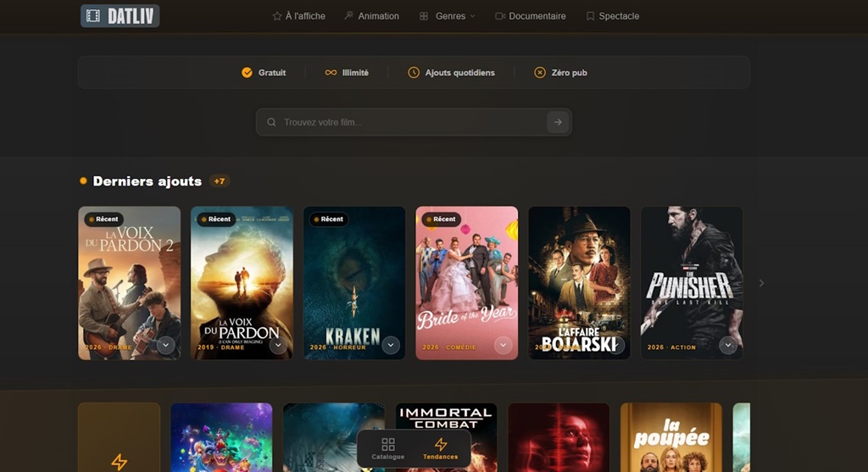This screenshot has width=868, height=472.
Task: Click the lightning bolt trend card
Action: 119,437
